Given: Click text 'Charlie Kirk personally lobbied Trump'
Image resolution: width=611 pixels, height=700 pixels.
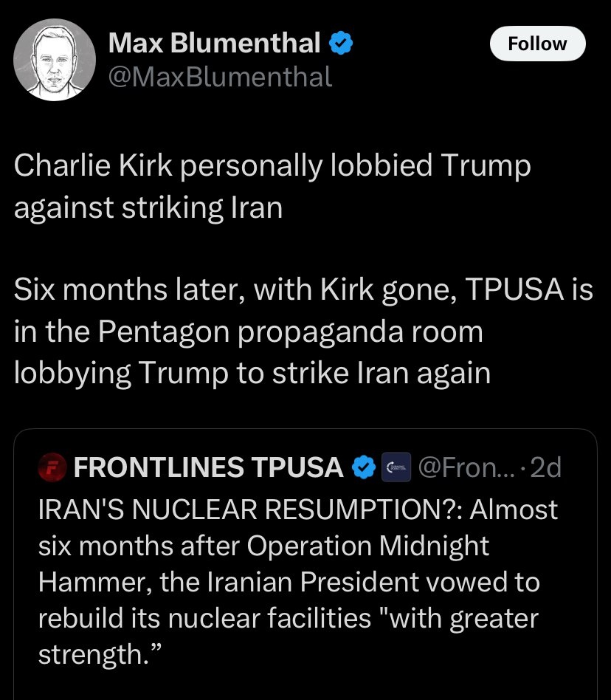Looking at the screenshot, I should (x=272, y=166).
